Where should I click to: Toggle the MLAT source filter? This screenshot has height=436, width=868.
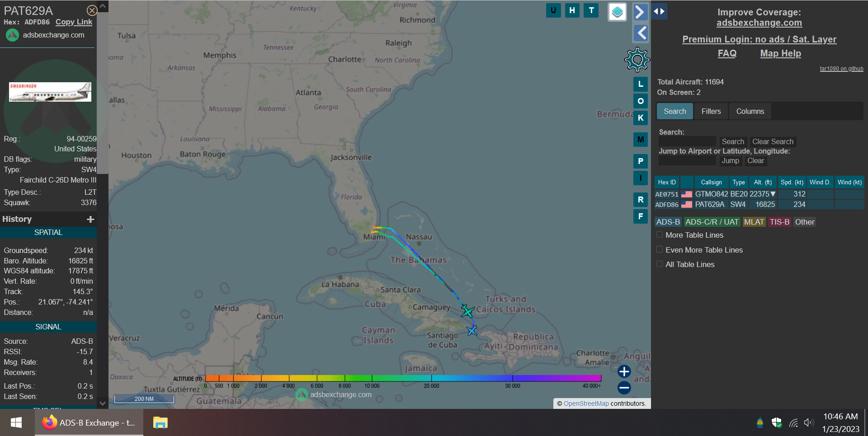[x=754, y=222]
